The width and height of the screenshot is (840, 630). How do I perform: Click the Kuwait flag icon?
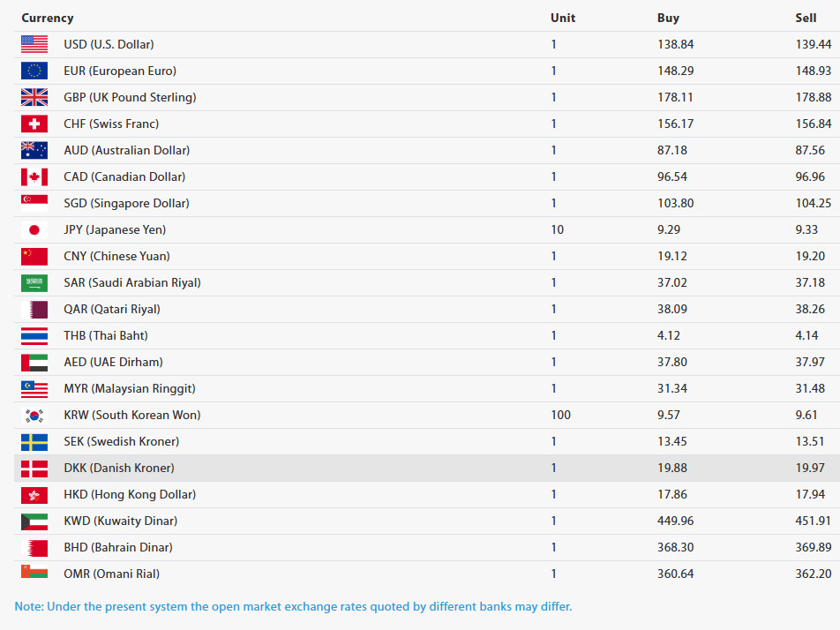coord(34,521)
